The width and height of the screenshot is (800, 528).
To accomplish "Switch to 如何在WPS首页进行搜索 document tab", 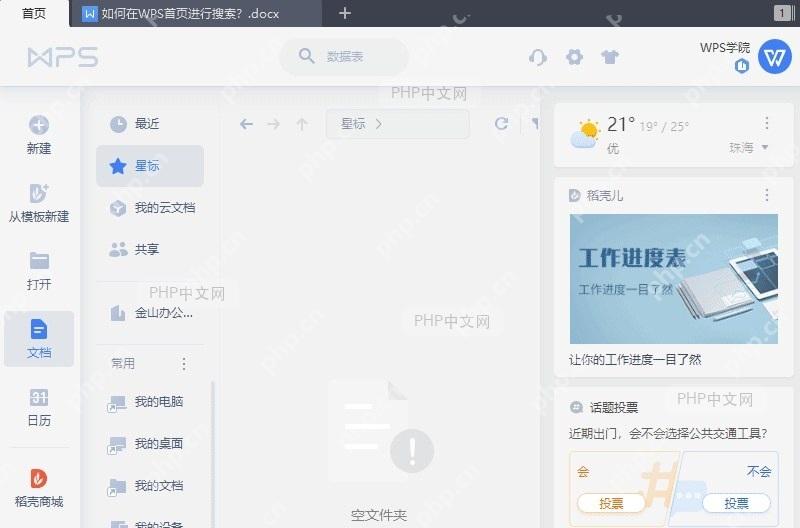I will [196, 13].
